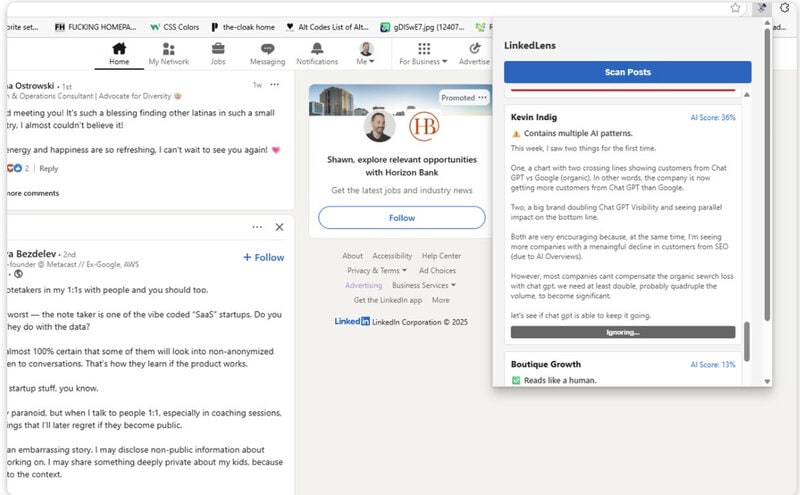This screenshot has width=800, height=495.
Task: Open Alt Codes List bookmark
Action: (x=327, y=27)
